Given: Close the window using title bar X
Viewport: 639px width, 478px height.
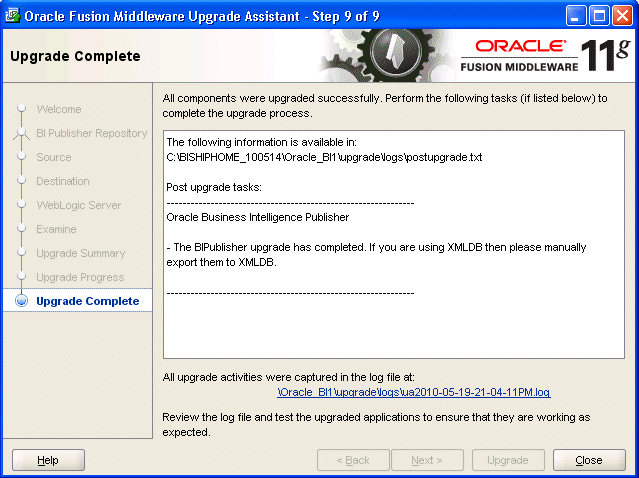Looking at the screenshot, I should 623,16.
